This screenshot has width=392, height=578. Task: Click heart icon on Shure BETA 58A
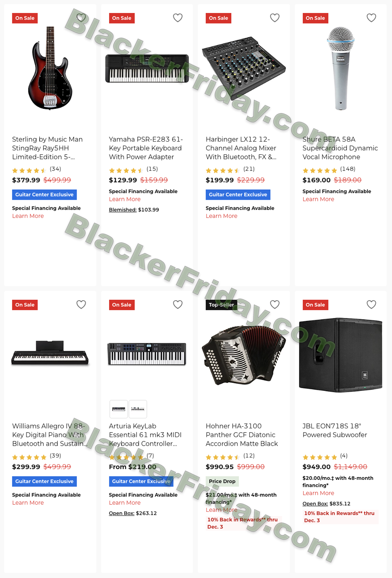click(x=371, y=18)
